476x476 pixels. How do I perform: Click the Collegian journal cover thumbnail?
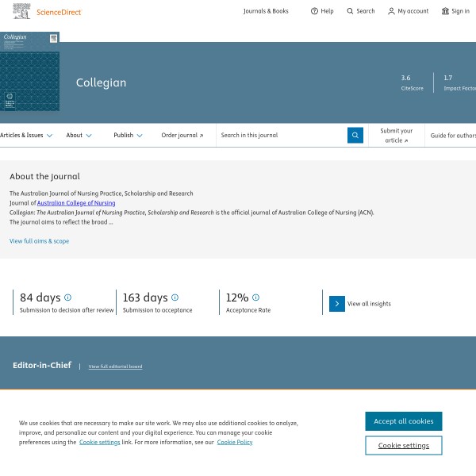pyautogui.click(x=29, y=71)
